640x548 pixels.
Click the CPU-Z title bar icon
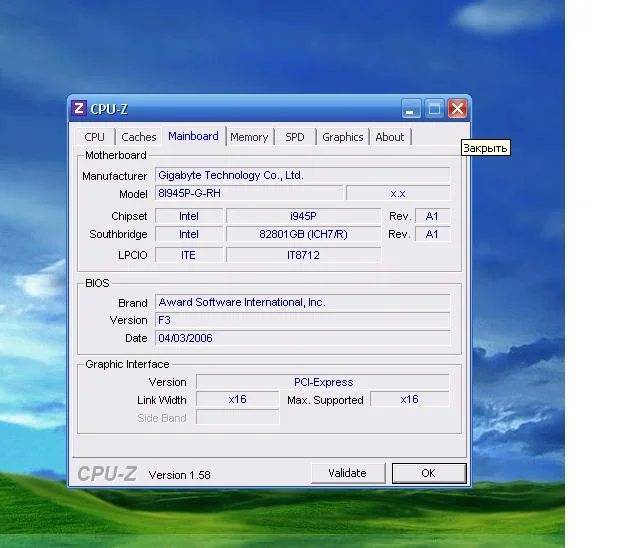click(x=79, y=109)
